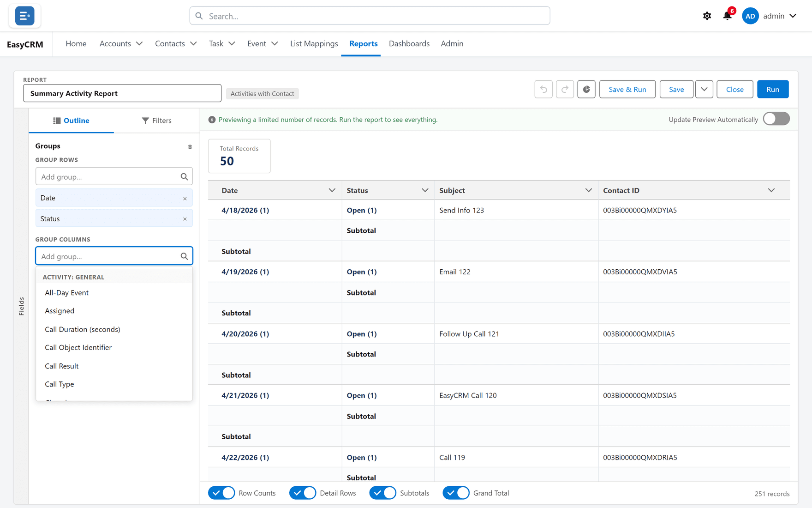The height and width of the screenshot is (508, 812).
Task: Open List Mappings nav tab
Action: point(314,43)
